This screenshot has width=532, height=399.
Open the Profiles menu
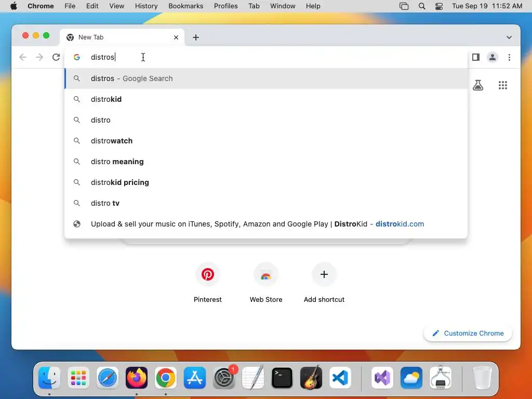[225, 6]
